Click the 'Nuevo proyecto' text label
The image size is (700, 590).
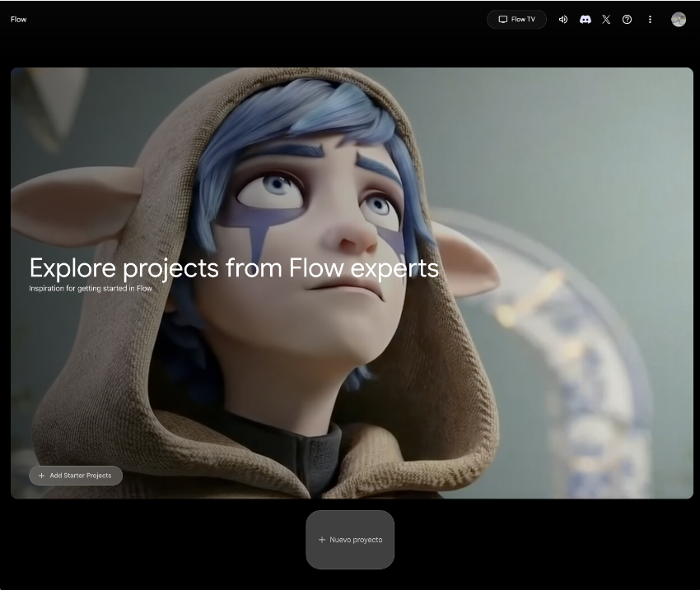(x=356, y=540)
